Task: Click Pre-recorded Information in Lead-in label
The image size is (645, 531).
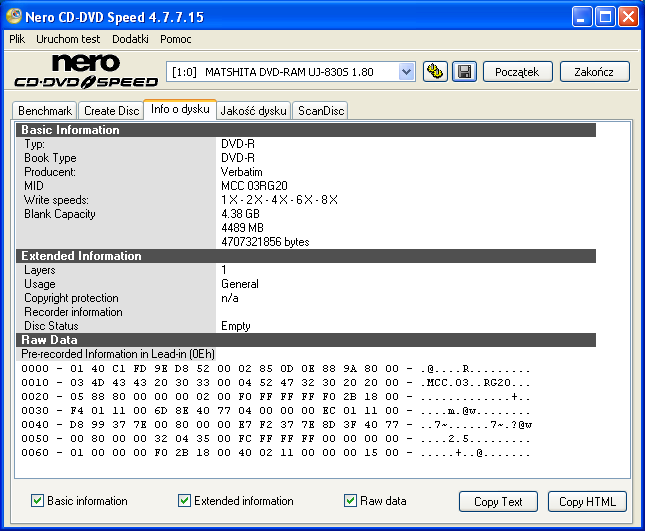Action: tap(118, 354)
